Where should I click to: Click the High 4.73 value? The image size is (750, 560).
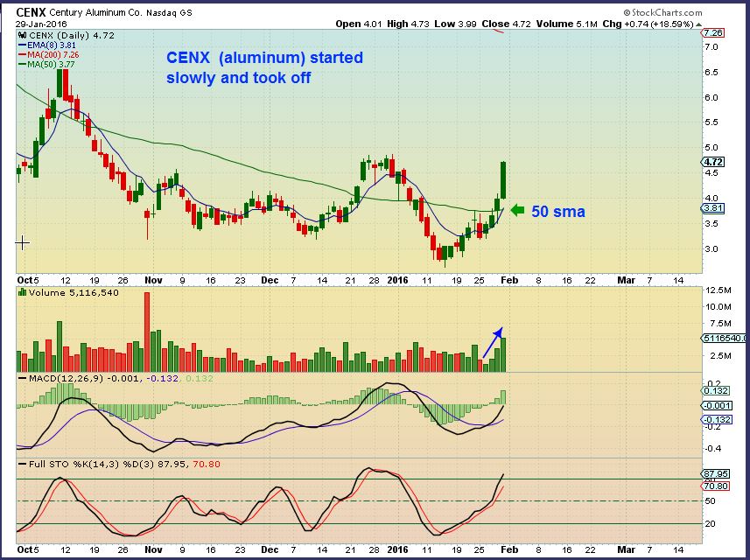408,24
